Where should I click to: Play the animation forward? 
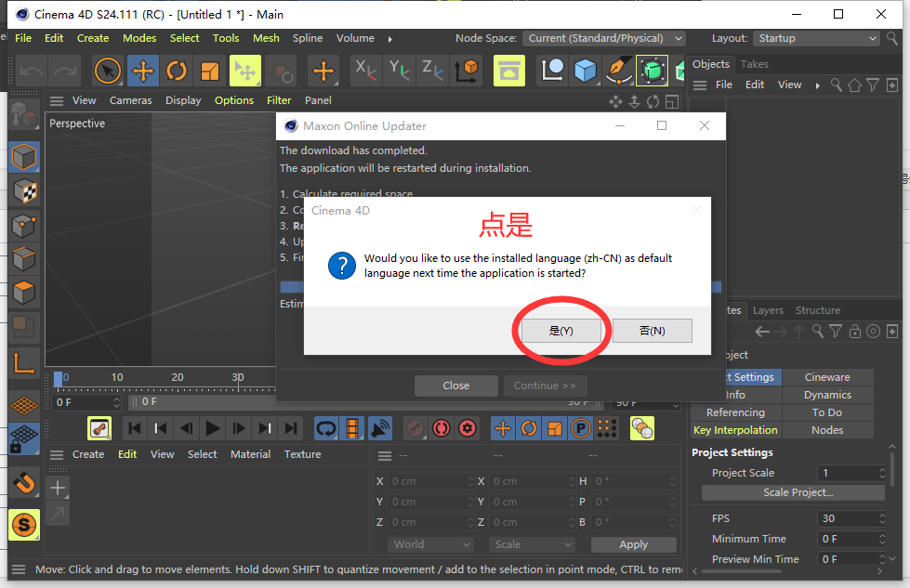[213, 428]
